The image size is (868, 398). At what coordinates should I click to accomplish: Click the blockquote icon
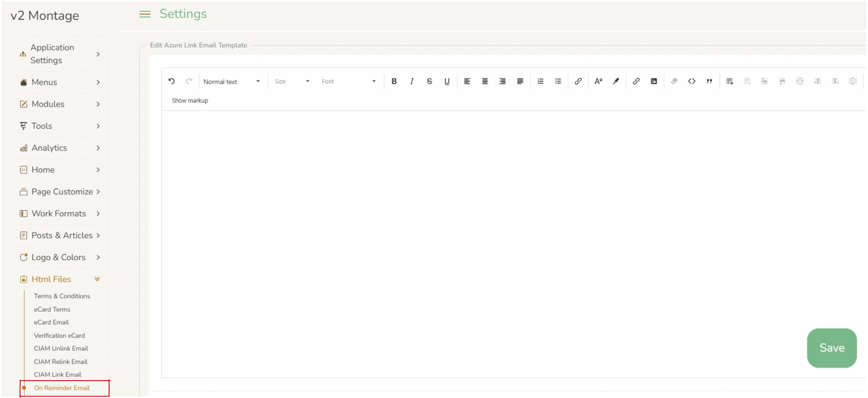click(709, 81)
